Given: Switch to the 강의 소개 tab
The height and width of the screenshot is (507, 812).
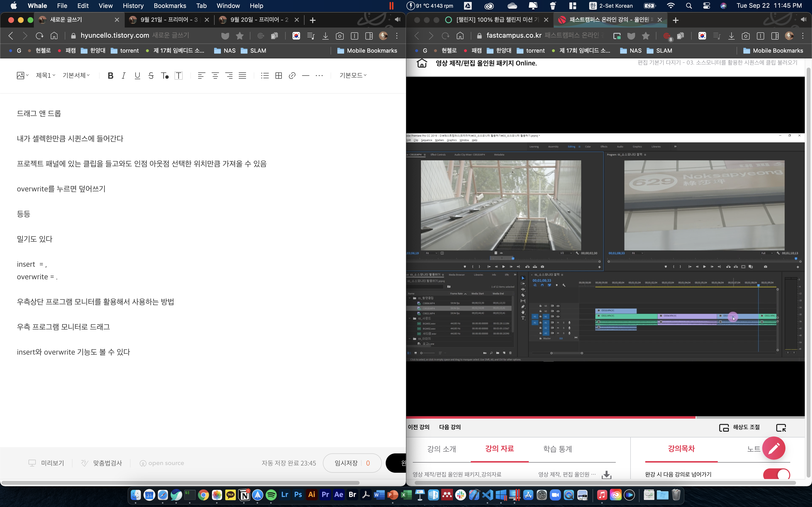Looking at the screenshot, I should click(x=442, y=449).
